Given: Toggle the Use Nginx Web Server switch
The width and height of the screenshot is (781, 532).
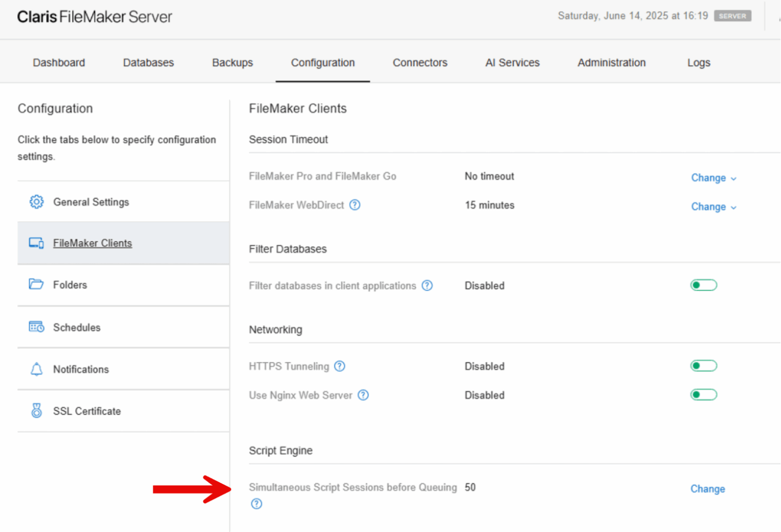Looking at the screenshot, I should [x=703, y=395].
